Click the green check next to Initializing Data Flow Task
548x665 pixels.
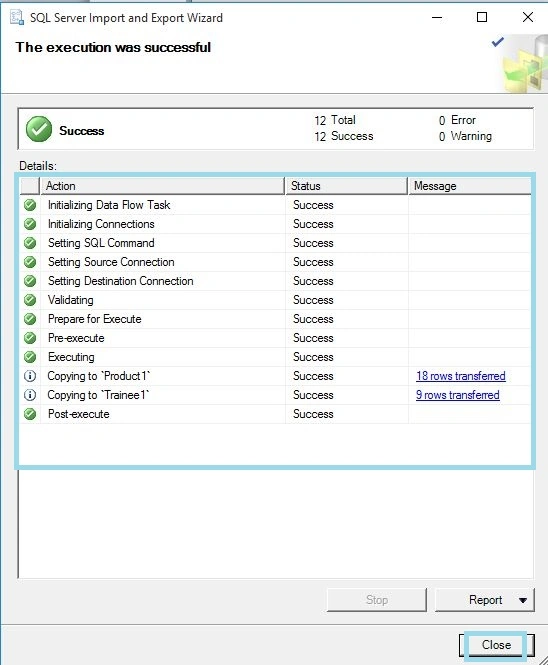(x=30, y=205)
